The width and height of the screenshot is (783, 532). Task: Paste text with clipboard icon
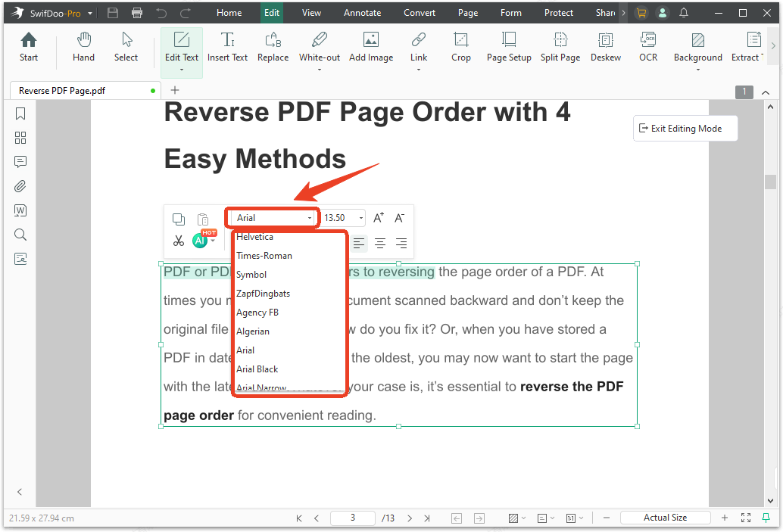pos(203,219)
